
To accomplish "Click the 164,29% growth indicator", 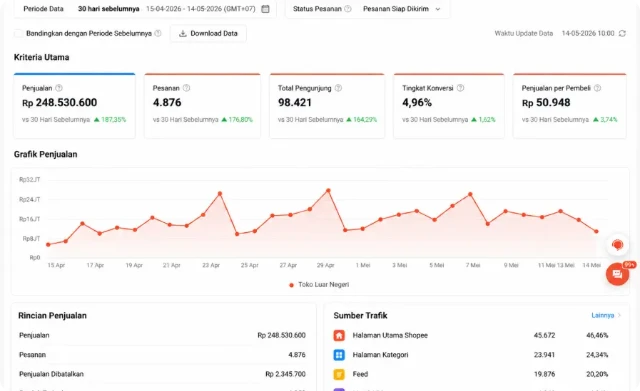I will (362, 120).
